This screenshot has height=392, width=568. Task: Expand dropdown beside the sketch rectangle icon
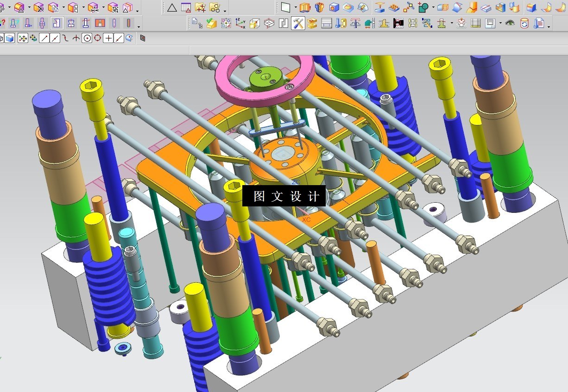tap(296, 8)
